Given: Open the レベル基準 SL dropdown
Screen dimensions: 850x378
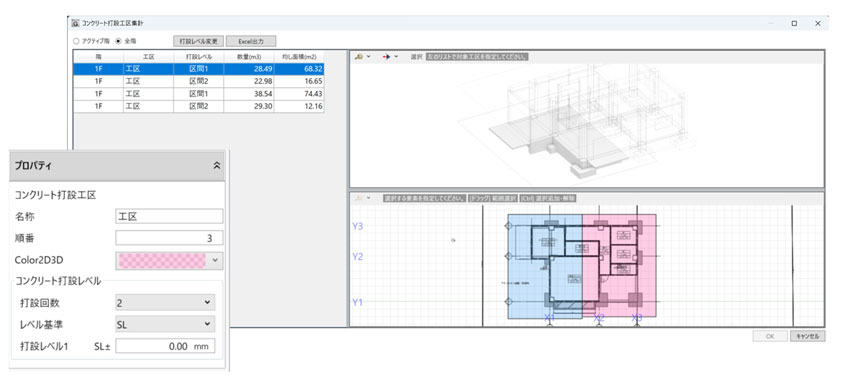Looking at the screenshot, I should point(165,324).
